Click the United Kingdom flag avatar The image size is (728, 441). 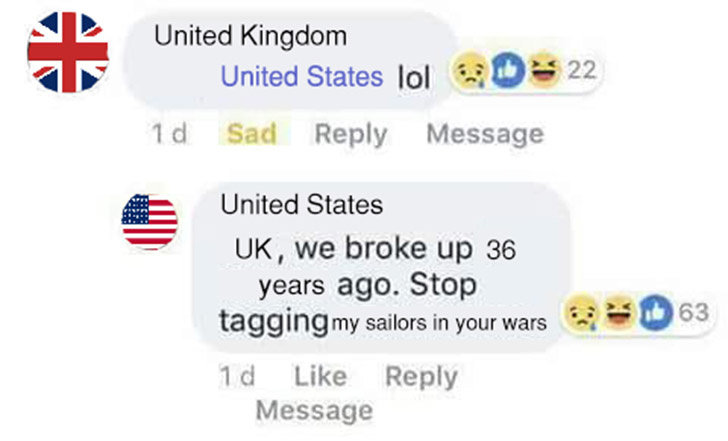click(68, 52)
